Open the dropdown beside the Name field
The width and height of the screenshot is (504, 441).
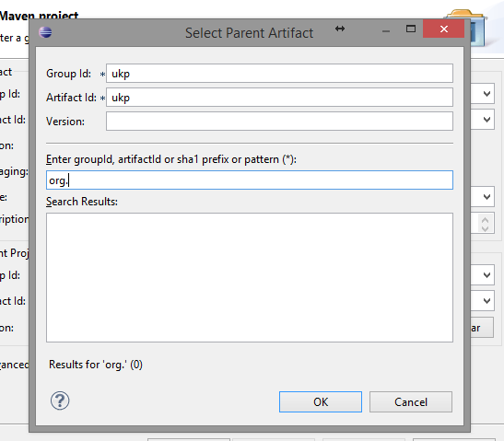pyautogui.click(x=486, y=196)
